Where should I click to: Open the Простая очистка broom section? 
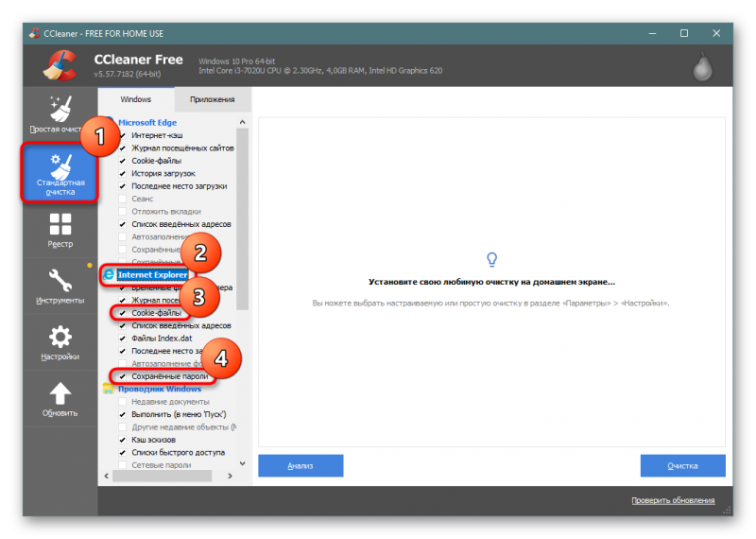click(60, 114)
